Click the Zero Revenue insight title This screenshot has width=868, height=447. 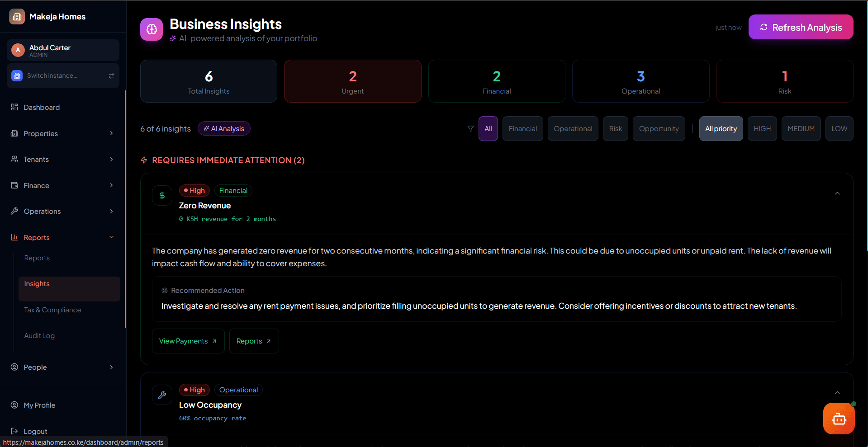click(x=205, y=206)
